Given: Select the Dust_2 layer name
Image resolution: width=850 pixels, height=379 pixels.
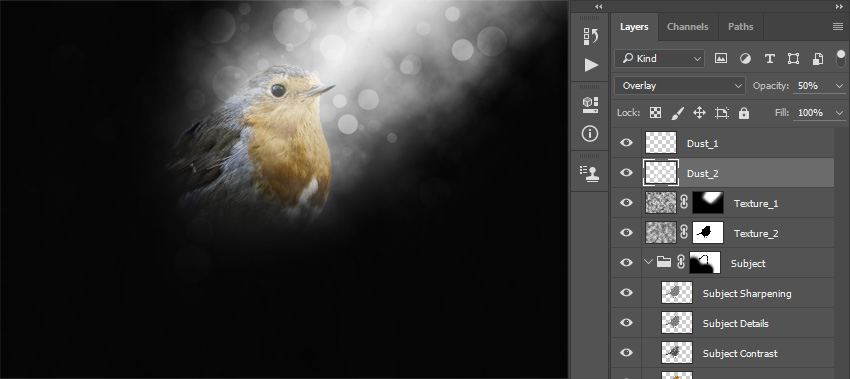Looking at the screenshot, I should (703, 174).
